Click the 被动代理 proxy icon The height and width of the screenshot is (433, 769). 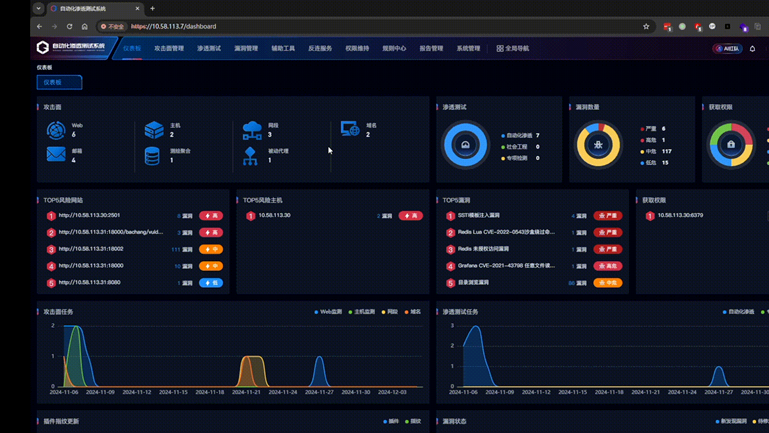pyautogui.click(x=250, y=155)
